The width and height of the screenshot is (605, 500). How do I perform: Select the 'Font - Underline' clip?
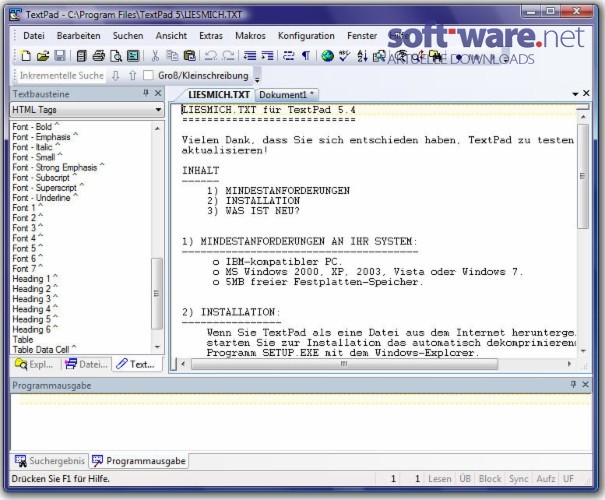pyautogui.click(x=45, y=198)
